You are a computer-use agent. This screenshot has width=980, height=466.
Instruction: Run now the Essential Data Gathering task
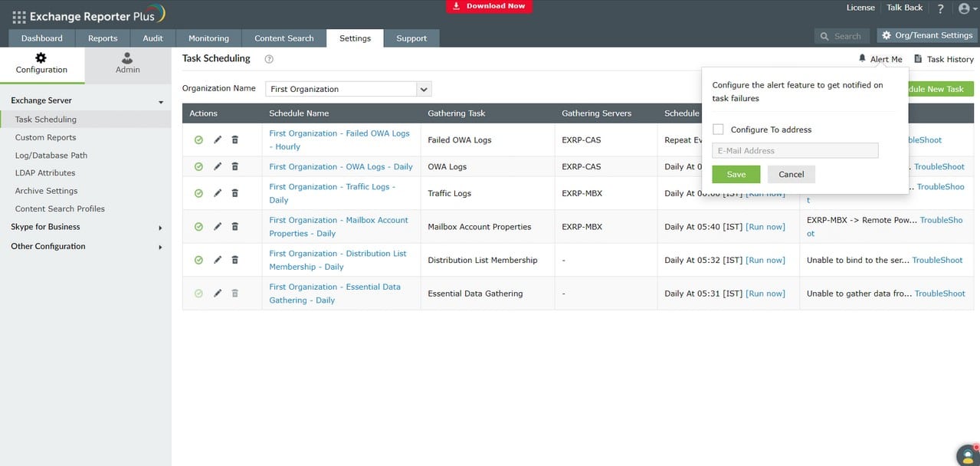point(765,294)
